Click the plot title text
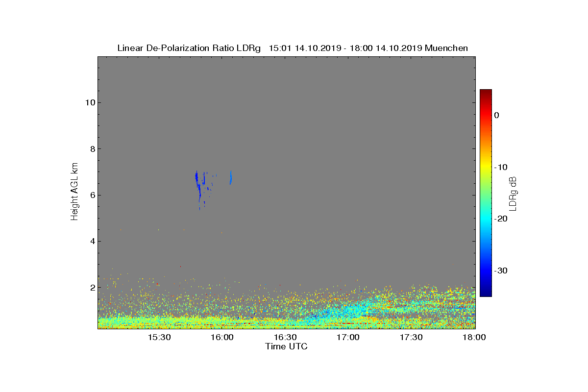Image resolution: width=588 pixels, height=392 pixels. (x=293, y=48)
